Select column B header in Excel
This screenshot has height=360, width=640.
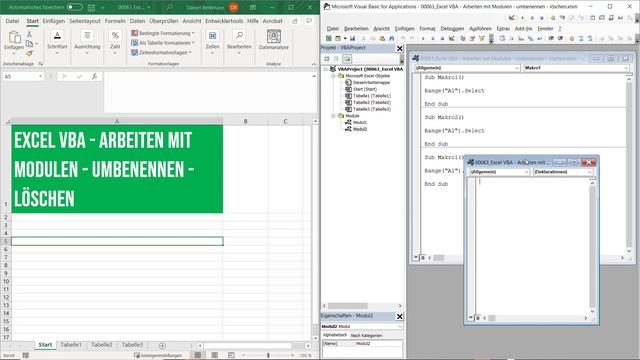(245, 121)
